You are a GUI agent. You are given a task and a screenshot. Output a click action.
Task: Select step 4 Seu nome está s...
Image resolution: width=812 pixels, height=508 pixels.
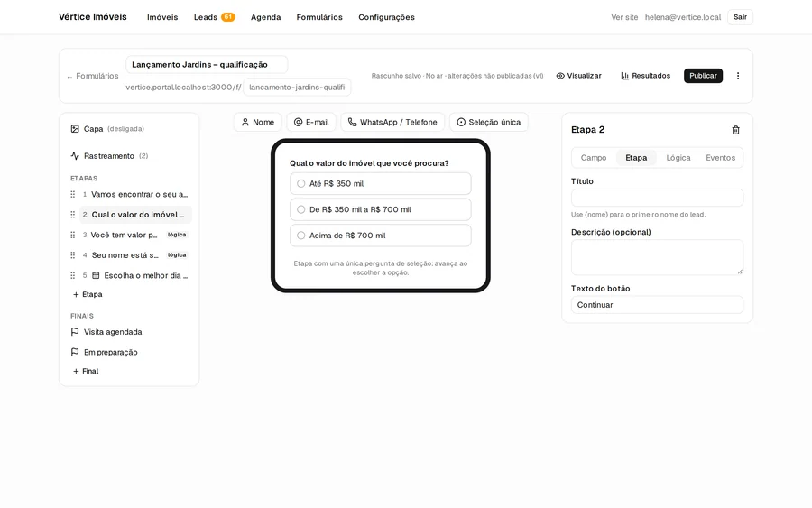tap(135, 255)
